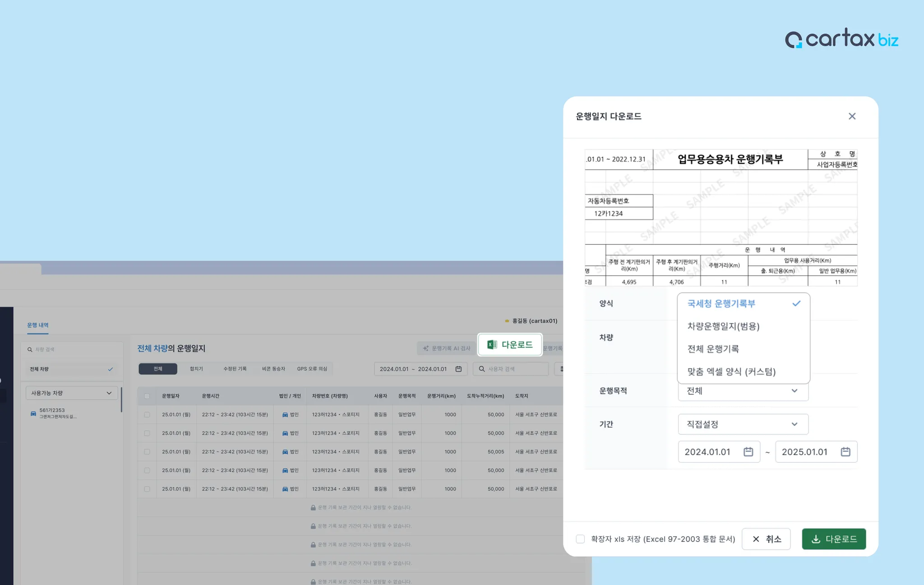Select 차량운행일지(범용) format option
Viewport: 924px width, 585px height.
click(x=723, y=326)
